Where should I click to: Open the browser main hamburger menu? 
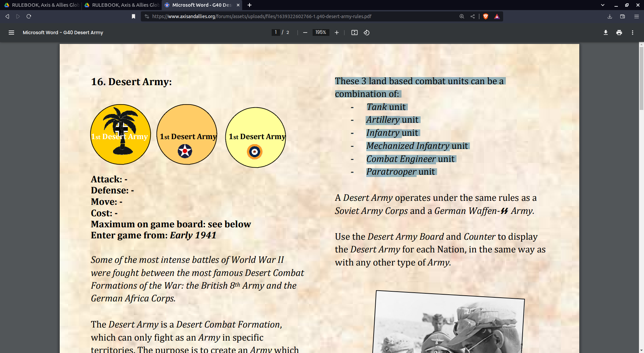pos(637,16)
